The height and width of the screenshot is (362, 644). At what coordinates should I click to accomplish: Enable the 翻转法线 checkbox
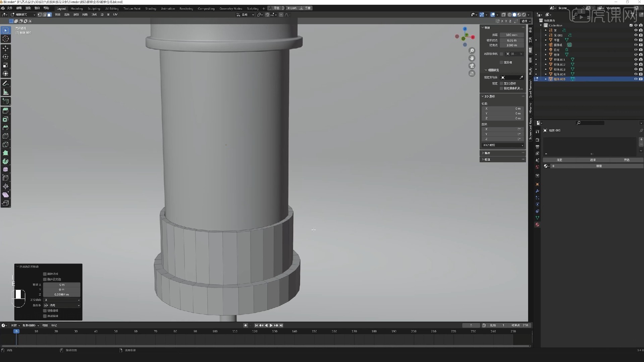click(45, 274)
